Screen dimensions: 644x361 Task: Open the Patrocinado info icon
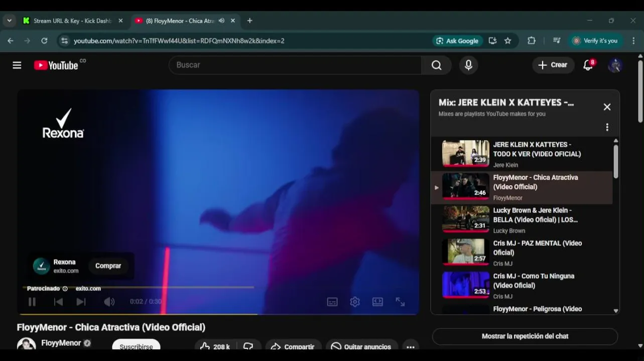click(x=65, y=289)
